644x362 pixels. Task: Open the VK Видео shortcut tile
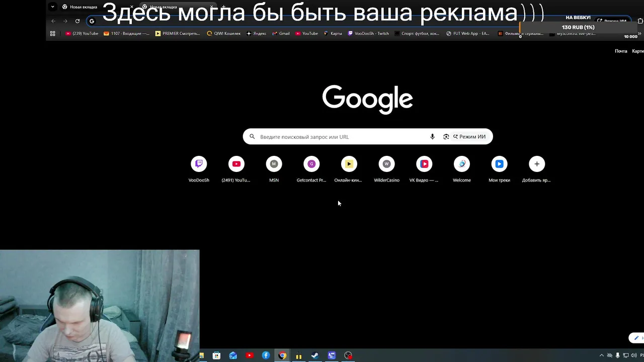click(424, 169)
